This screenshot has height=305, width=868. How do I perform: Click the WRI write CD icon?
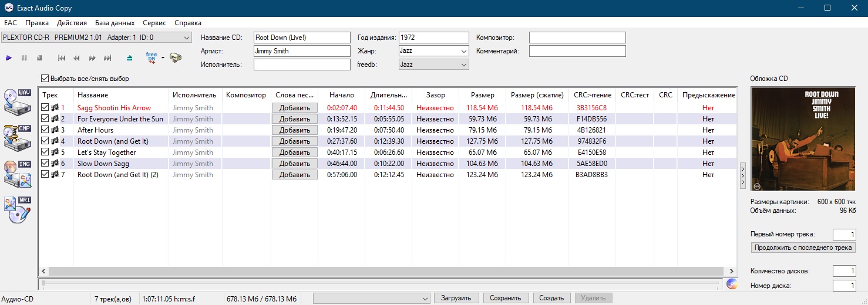click(x=17, y=209)
